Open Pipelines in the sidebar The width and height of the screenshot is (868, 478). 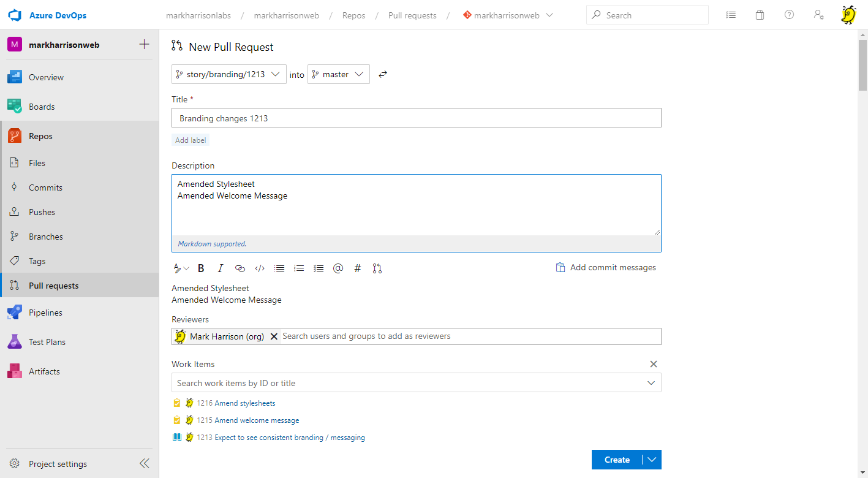45,313
